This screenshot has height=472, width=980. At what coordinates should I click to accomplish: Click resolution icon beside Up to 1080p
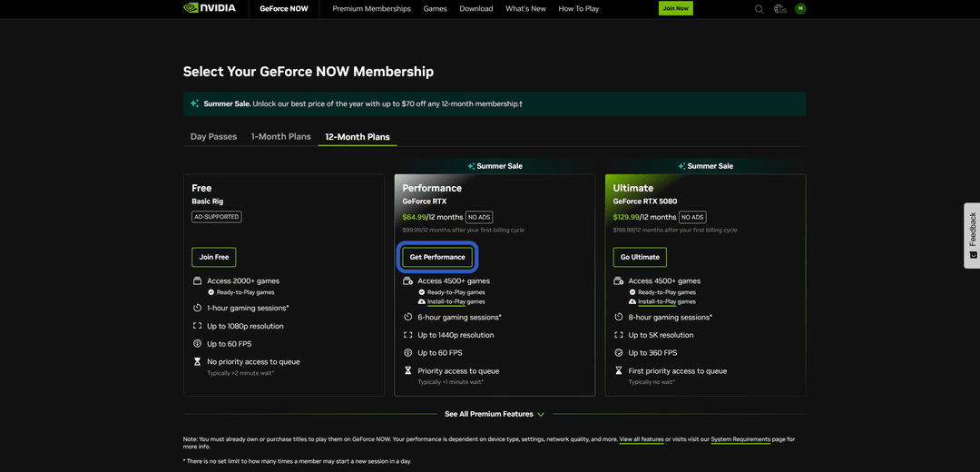click(197, 326)
